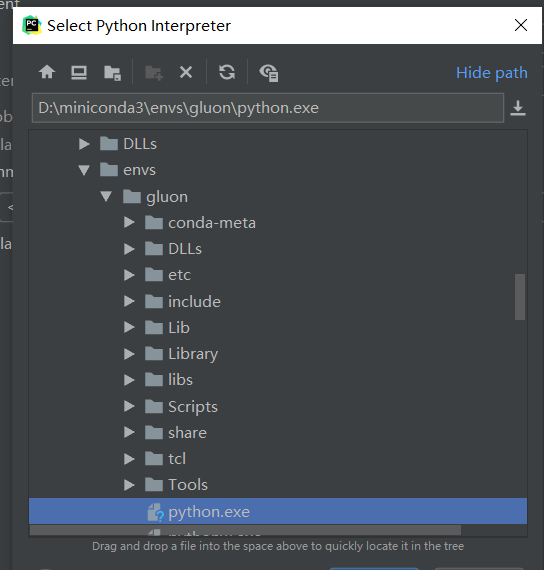Expand the top-level DLLs folder arrow
The width and height of the screenshot is (544, 570).
(84, 144)
